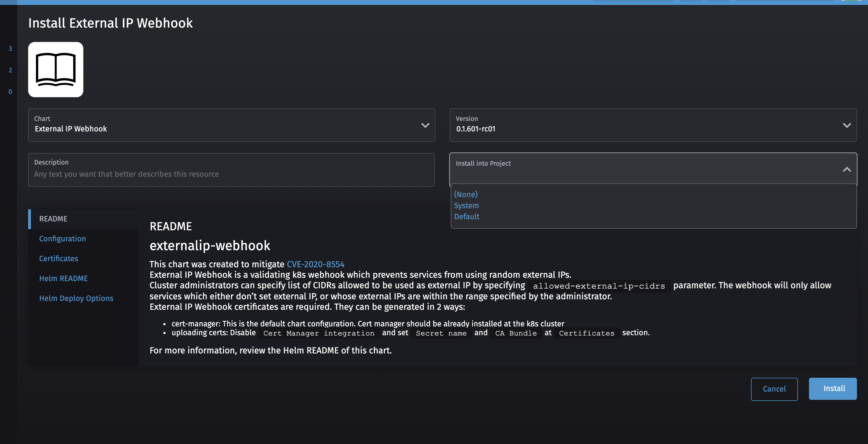
Task: Select Default as the install project
Action: [467, 216]
